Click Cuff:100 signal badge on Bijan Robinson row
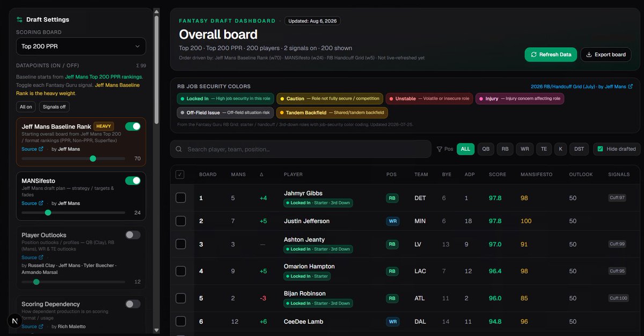644x336 pixels. point(618,298)
